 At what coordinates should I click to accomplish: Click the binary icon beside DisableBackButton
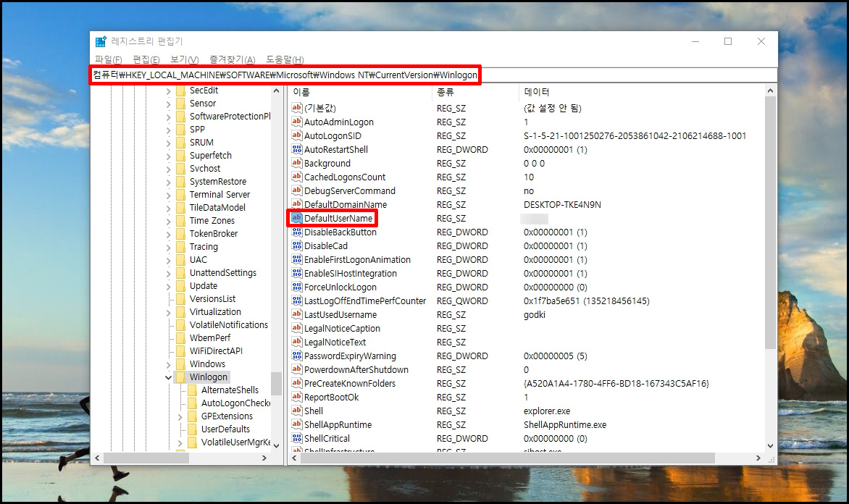(x=297, y=232)
